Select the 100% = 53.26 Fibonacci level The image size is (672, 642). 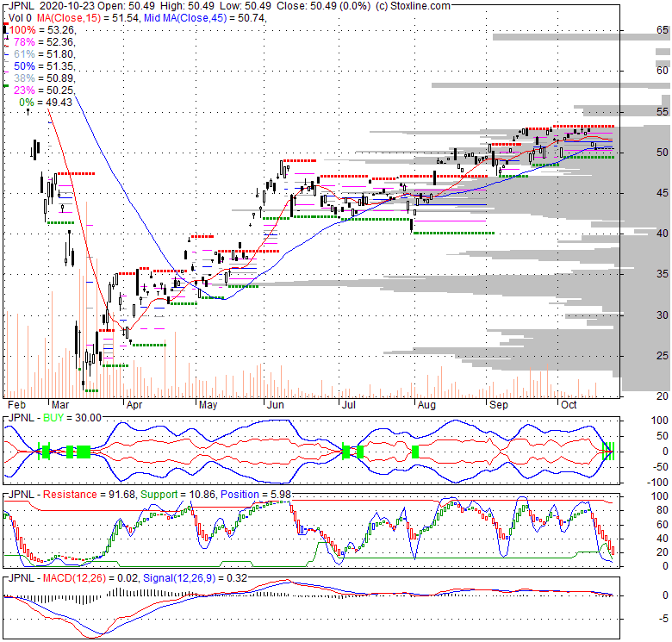click(42, 30)
